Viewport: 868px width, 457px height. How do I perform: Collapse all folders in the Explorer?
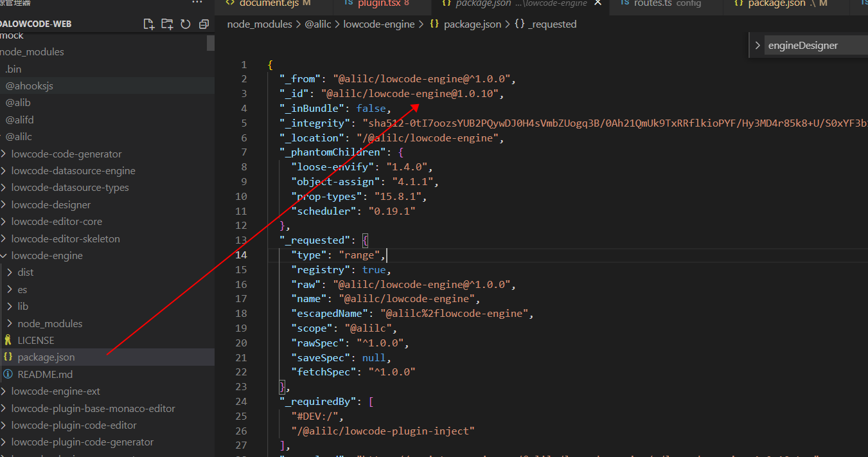(204, 23)
